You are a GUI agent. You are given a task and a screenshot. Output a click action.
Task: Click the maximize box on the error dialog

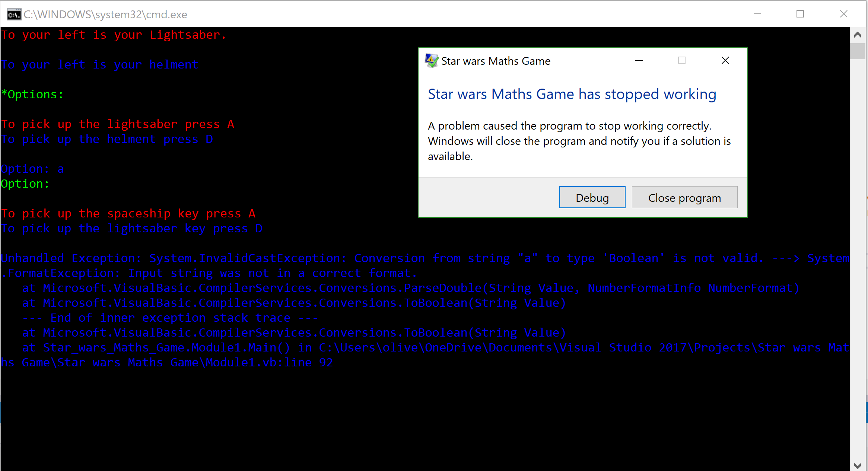click(x=682, y=60)
